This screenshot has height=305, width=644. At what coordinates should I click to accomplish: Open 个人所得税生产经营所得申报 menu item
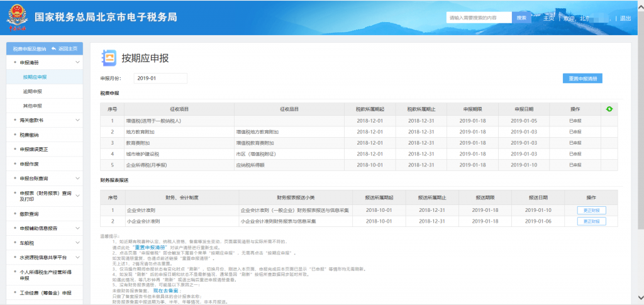(45, 275)
